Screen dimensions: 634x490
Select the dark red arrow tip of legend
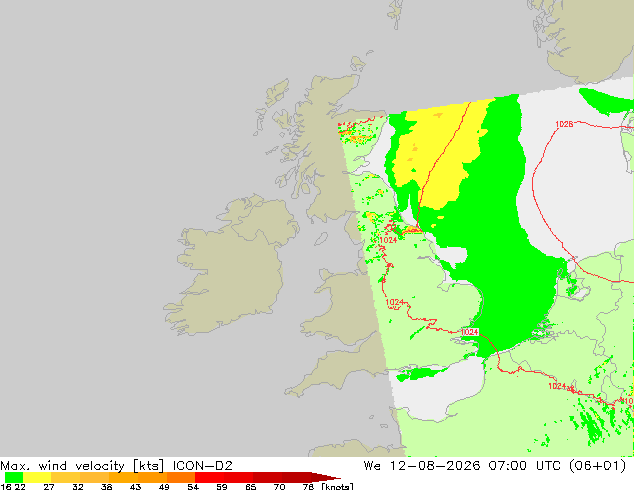coord(326,477)
